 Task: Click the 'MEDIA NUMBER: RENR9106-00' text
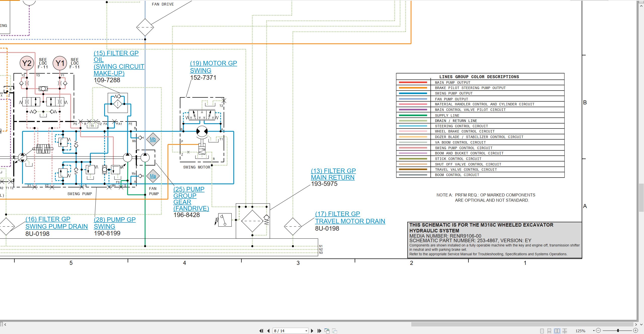445,236
